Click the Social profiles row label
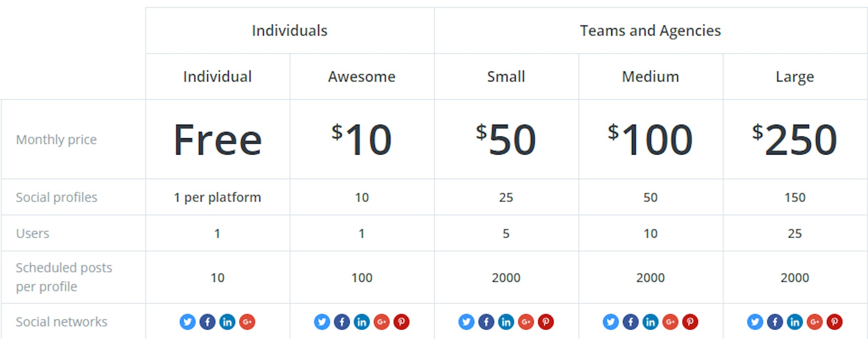This screenshot has height=339, width=868. [56, 197]
